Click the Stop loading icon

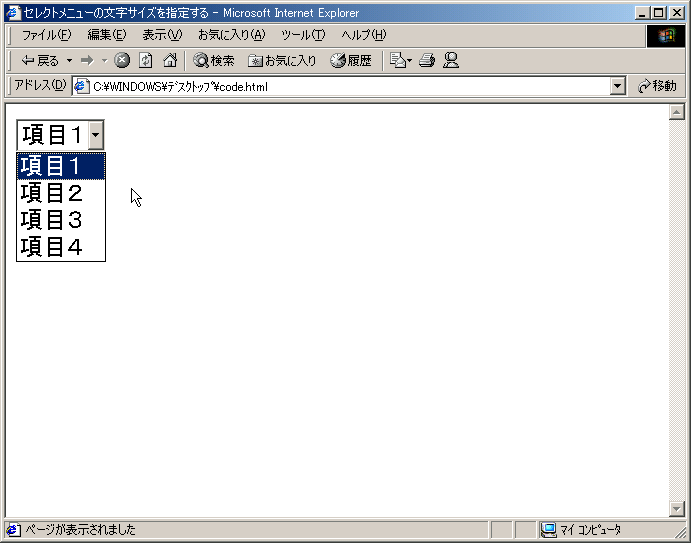coord(122,60)
